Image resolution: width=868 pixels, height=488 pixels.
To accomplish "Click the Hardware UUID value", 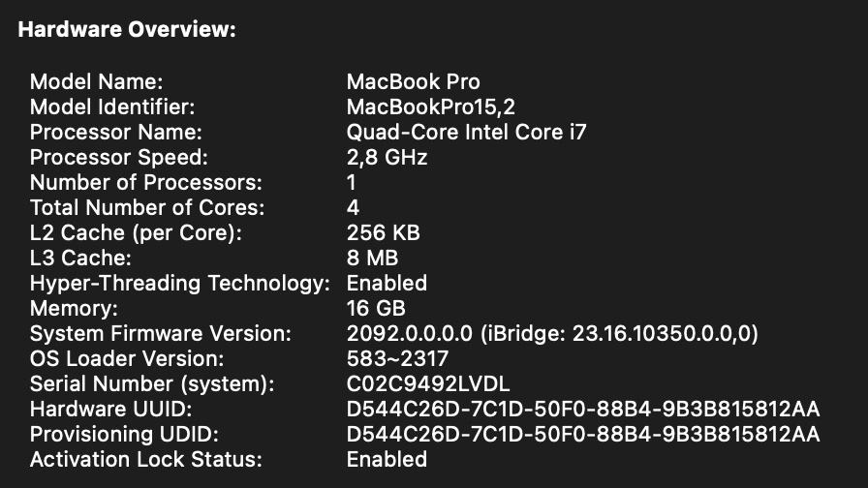I will click(583, 409).
